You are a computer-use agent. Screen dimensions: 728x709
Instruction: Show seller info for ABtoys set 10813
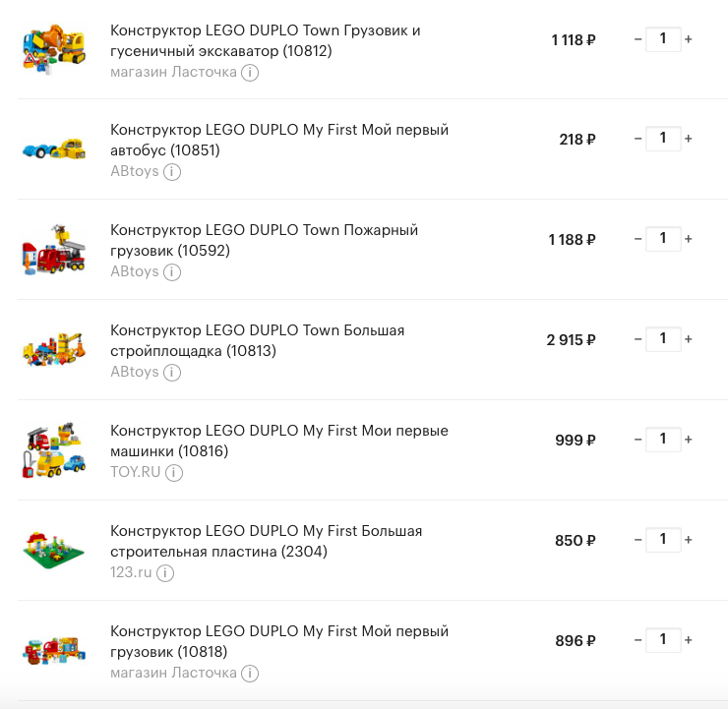click(171, 373)
